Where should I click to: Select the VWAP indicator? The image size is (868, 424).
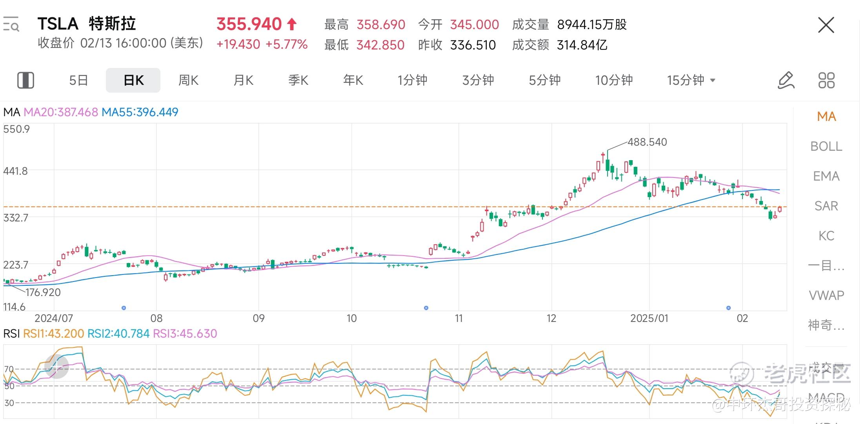point(826,295)
